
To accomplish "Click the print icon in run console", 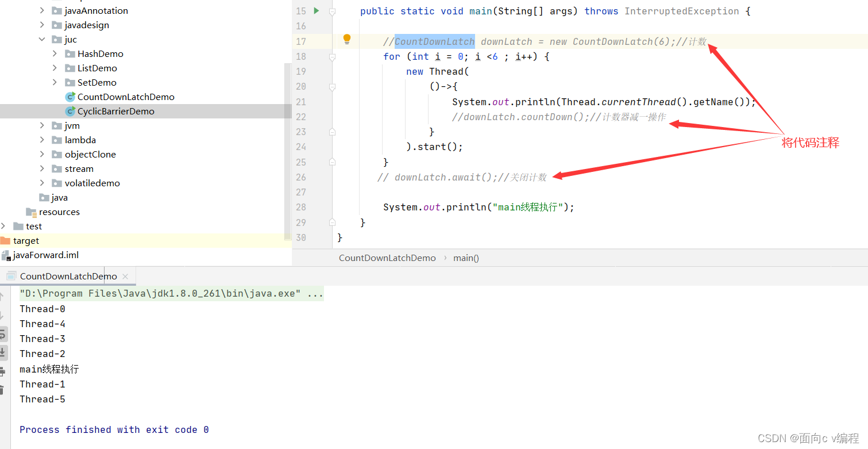I will (x=2, y=371).
